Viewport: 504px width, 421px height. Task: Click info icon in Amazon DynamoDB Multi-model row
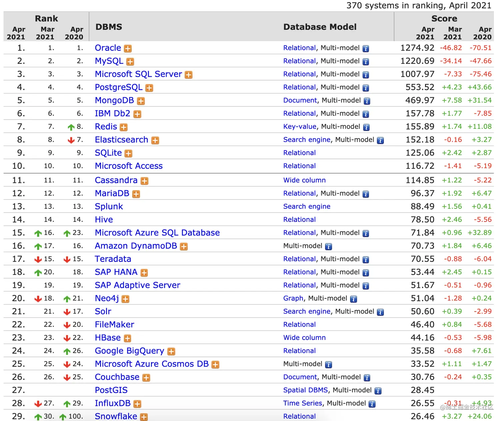328,247
